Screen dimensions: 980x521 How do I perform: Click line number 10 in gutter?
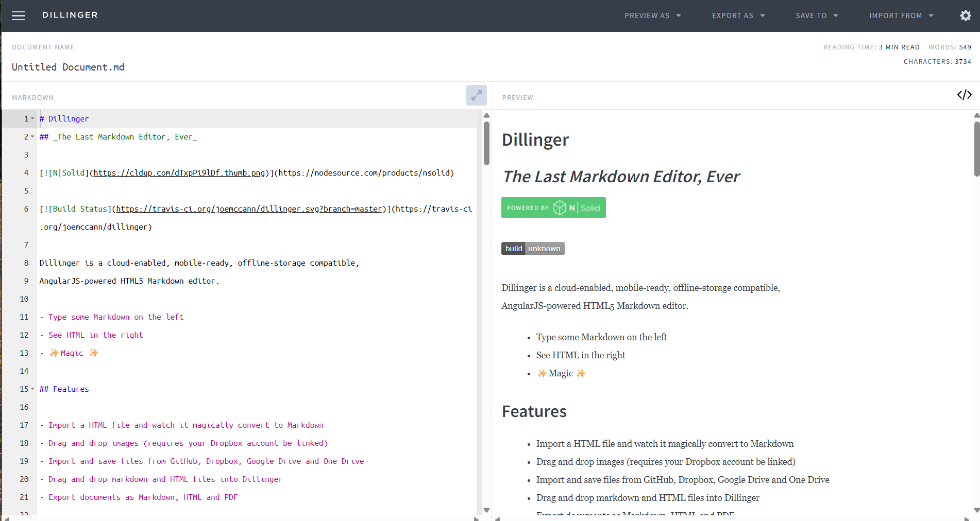tap(24, 299)
